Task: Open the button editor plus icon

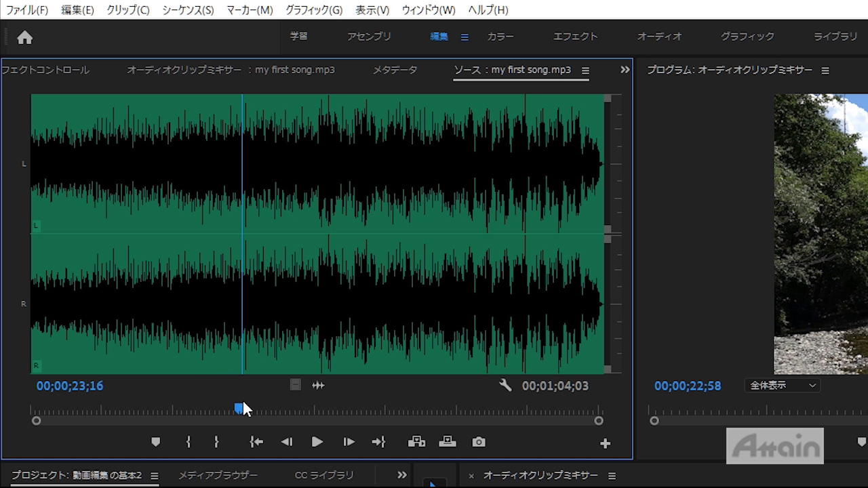Action: pos(605,443)
